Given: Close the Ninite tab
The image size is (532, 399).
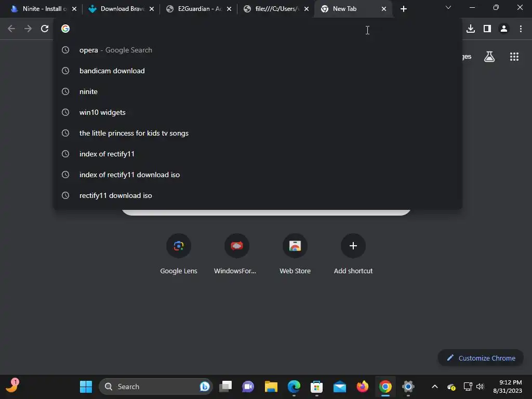Looking at the screenshot, I should [74, 9].
